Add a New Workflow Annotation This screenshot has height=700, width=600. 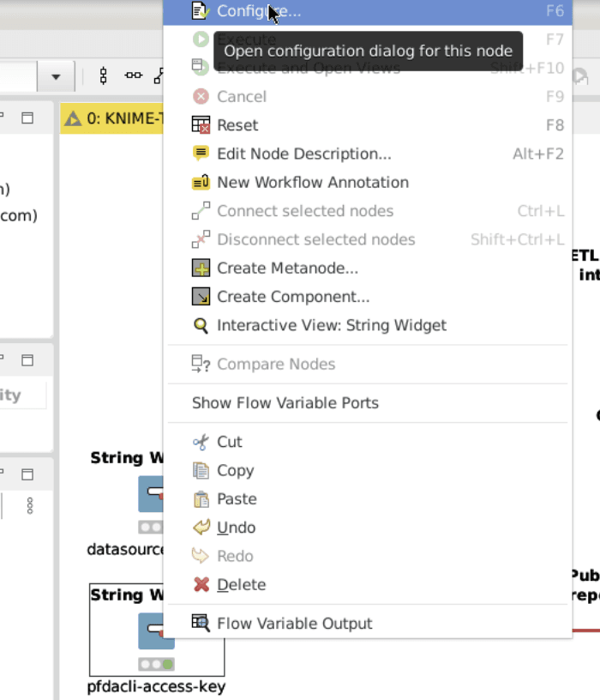(x=368, y=182)
